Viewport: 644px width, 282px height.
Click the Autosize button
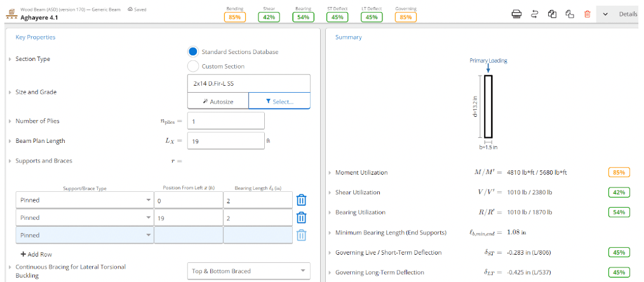point(218,102)
